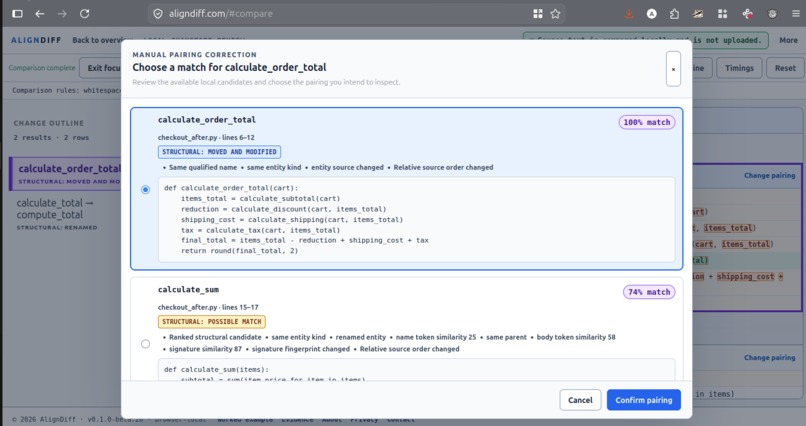Close the manual pairing correction dialog

[x=673, y=69]
